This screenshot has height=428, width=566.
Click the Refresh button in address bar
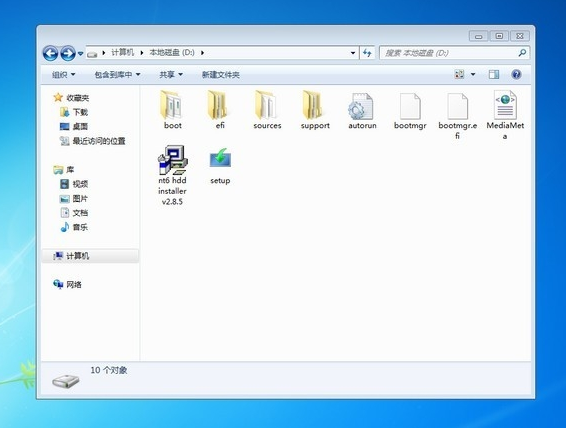tap(367, 53)
